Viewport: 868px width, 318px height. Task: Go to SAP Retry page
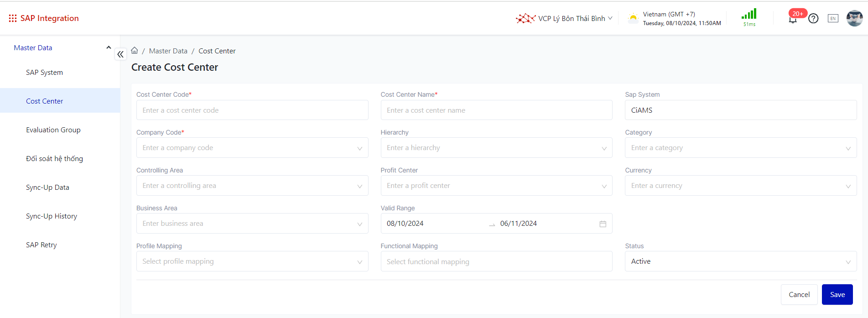[x=42, y=245]
